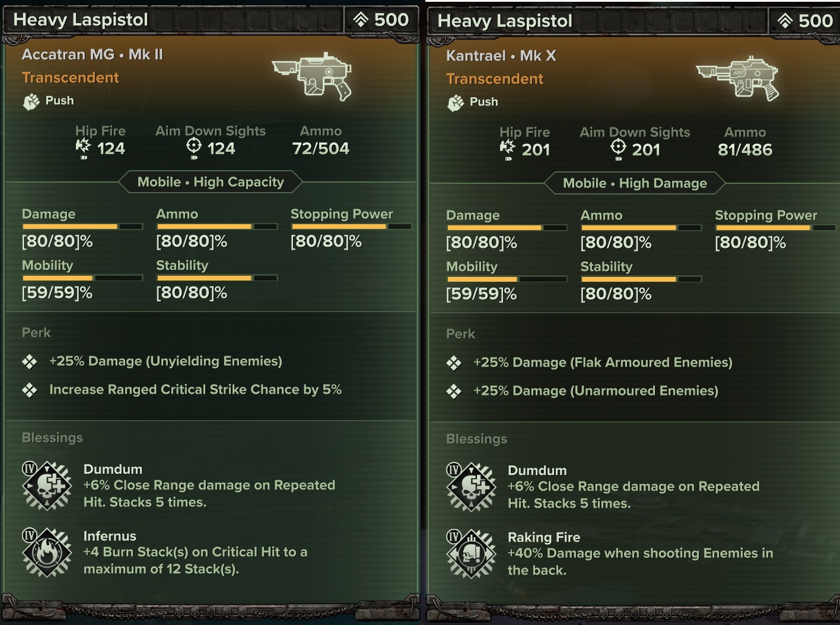This screenshot has height=625, width=840.
Task: Click the Accatran MG pistol image
Action: tap(313, 76)
